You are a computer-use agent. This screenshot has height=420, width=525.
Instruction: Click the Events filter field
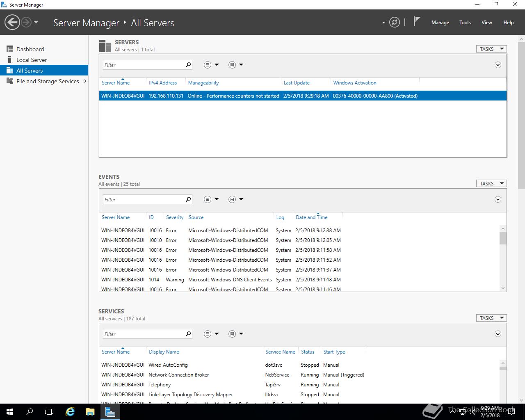[143, 199]
